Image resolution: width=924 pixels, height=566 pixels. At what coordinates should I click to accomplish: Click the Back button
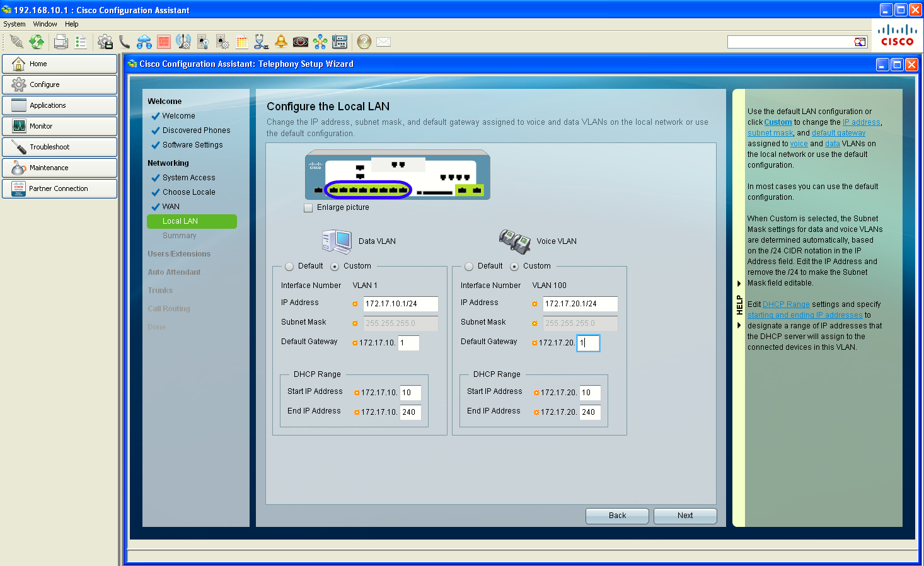click(617, 516)
